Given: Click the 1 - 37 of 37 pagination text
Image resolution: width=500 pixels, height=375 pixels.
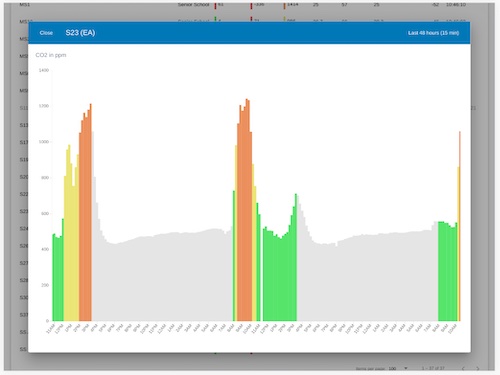Looking at the screenshot, I should 433,368.
